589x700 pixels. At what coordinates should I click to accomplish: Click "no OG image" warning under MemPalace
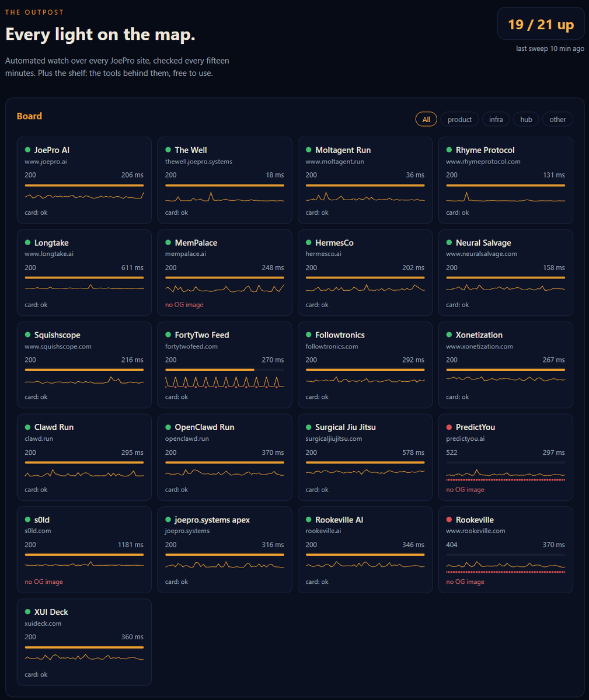pyautogui.click(x=184, y=305)
